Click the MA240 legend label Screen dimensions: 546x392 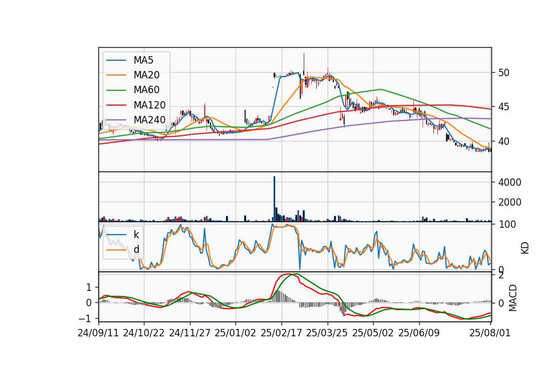[150, 120]
